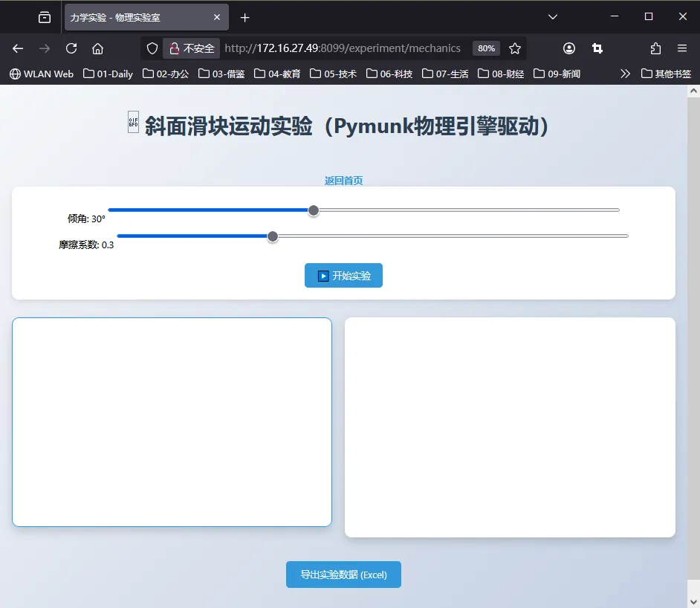
Task: Open the account profile icon
Action: click(568, 48)
